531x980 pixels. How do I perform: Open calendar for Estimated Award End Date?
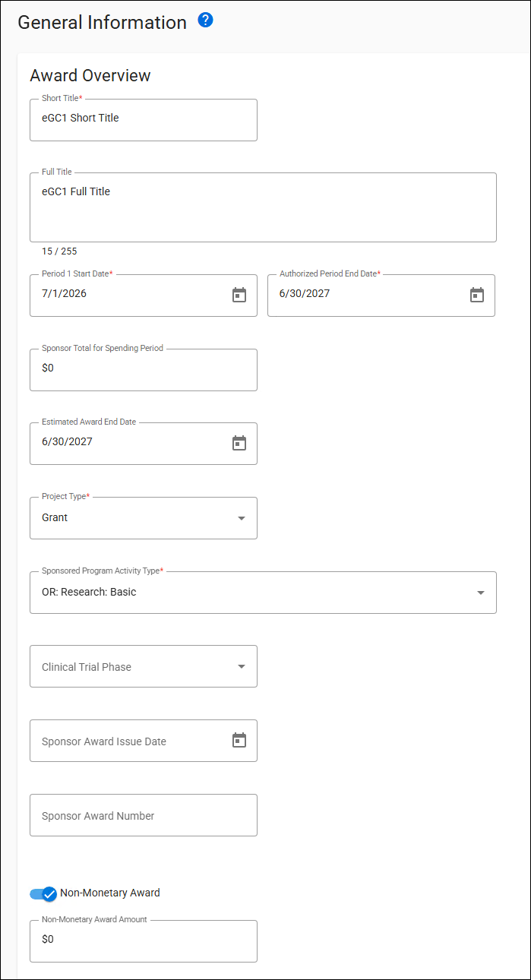tap(239, 443)
